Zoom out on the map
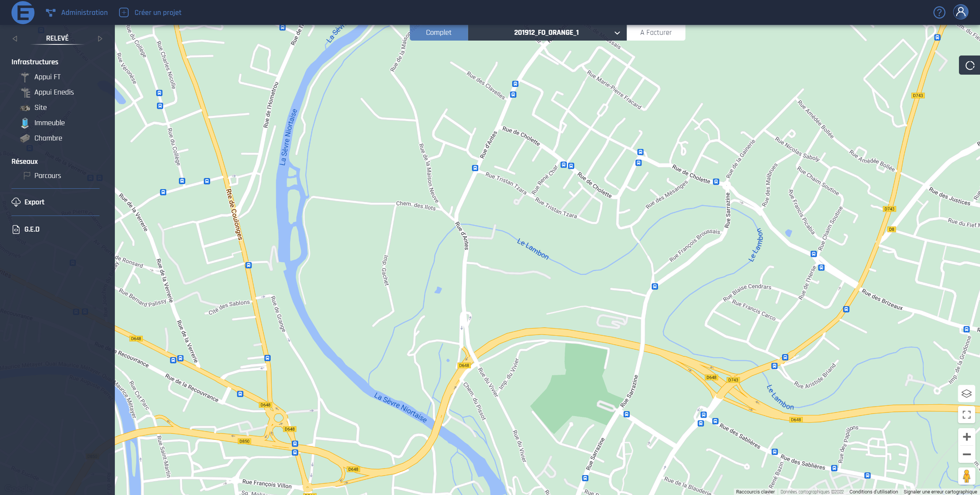Screen dimensions: 980x495 [966, 454]
